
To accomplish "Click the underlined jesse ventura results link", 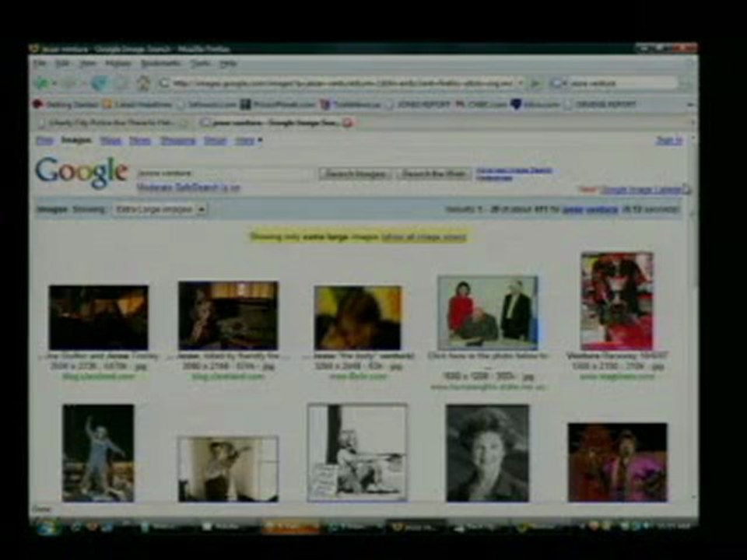I will point(590,209).
